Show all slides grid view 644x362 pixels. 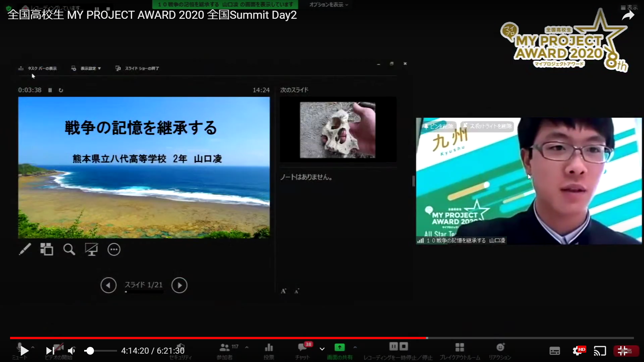coord(47,249)
